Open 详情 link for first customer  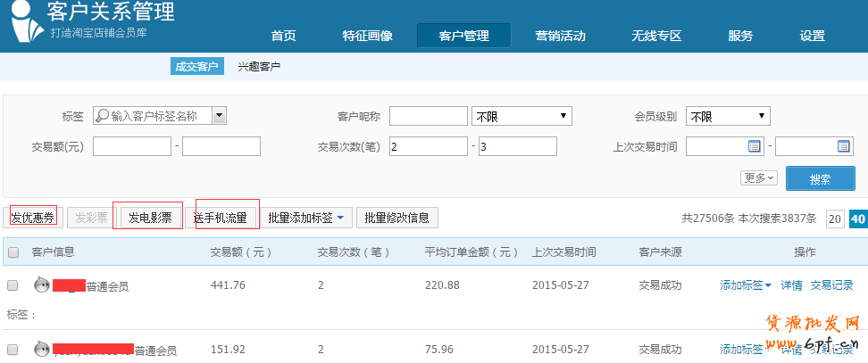pyautogui.click(x=791, y=285)
